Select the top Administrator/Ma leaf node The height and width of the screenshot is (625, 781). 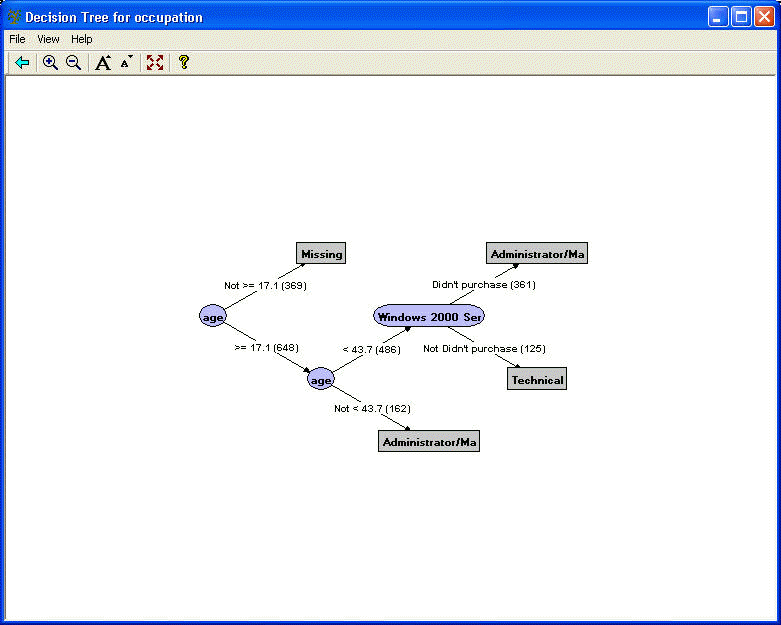coord(537,254)
